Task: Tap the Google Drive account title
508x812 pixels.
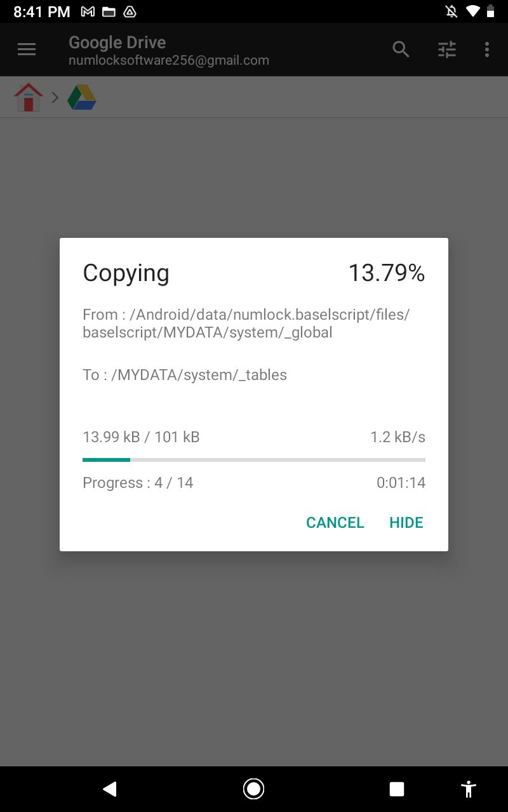Action: (117, 43)
